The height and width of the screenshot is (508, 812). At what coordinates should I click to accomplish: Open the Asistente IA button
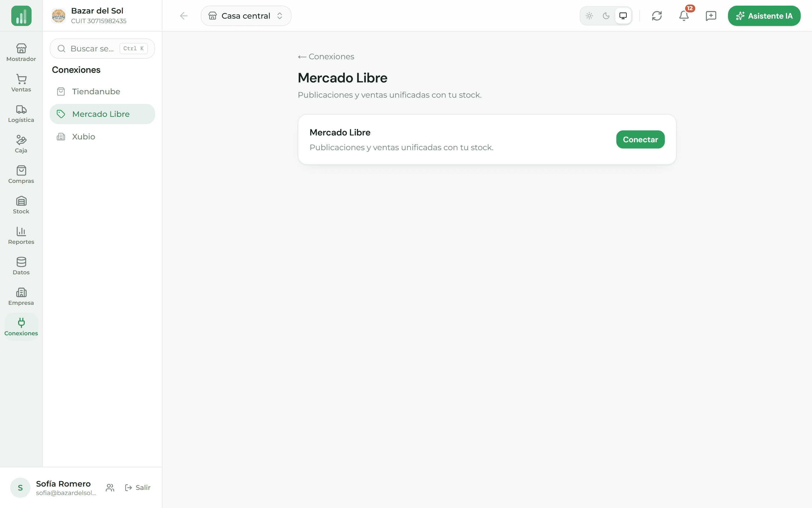[764, 16]
